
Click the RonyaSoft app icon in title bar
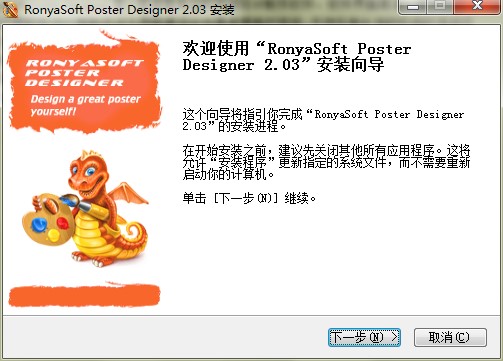10,9
